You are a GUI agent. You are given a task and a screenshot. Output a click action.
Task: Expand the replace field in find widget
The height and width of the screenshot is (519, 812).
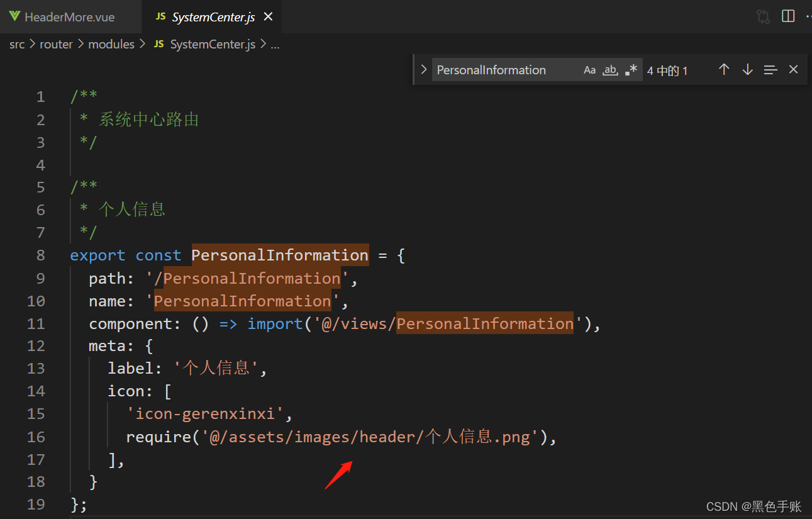(423, 70)
